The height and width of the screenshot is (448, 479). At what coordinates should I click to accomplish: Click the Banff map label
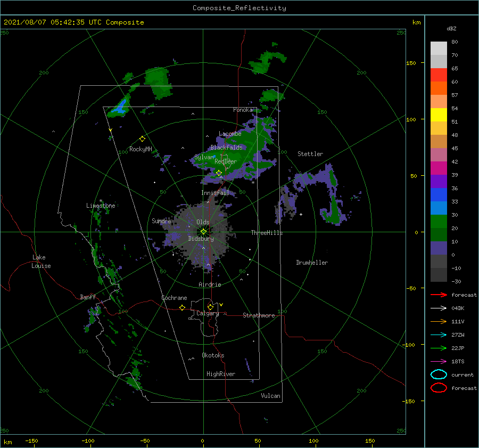88,297
